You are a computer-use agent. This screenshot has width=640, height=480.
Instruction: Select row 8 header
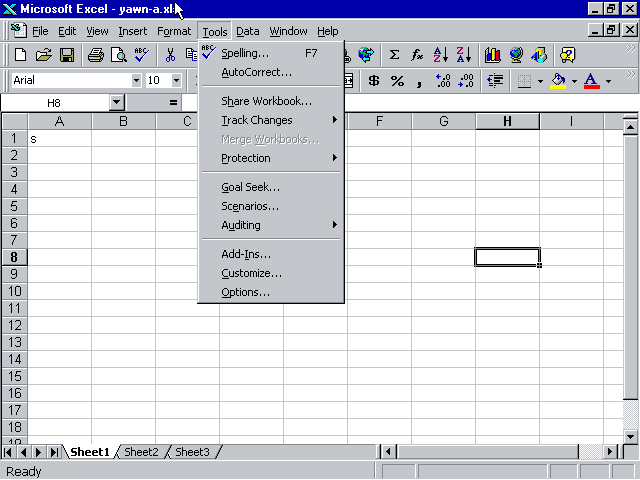[14, 257]
